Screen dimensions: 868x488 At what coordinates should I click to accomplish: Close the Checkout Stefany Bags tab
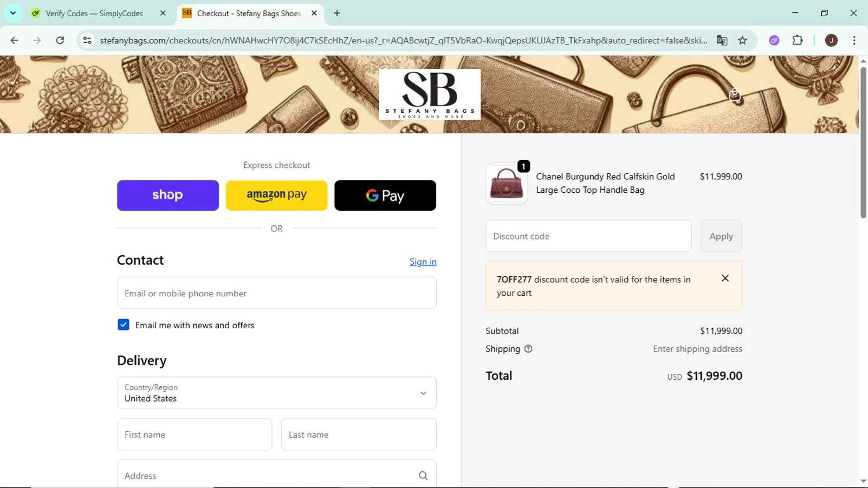(x=314, y=13)
